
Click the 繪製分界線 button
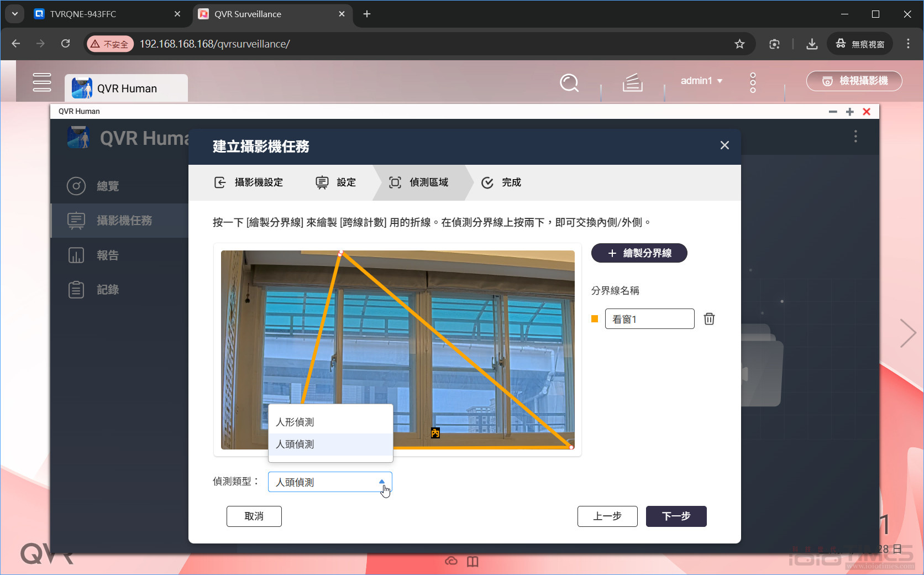(x=639, y=253)
